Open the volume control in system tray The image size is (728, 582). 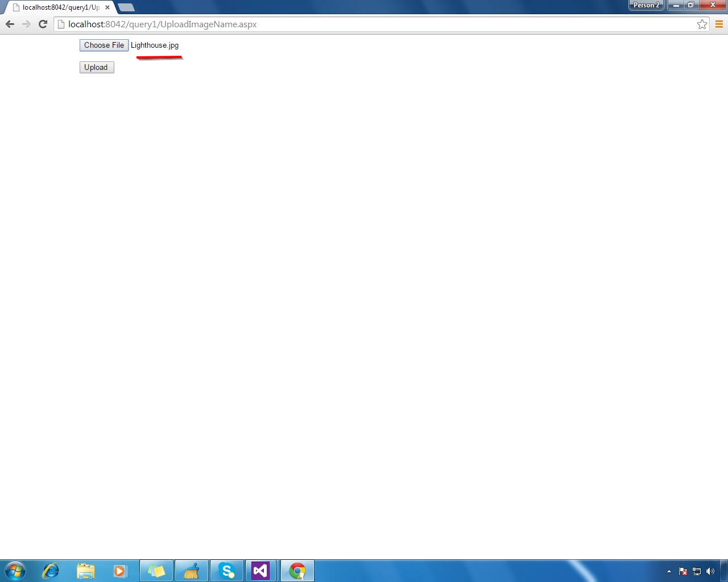click(709, 572)
